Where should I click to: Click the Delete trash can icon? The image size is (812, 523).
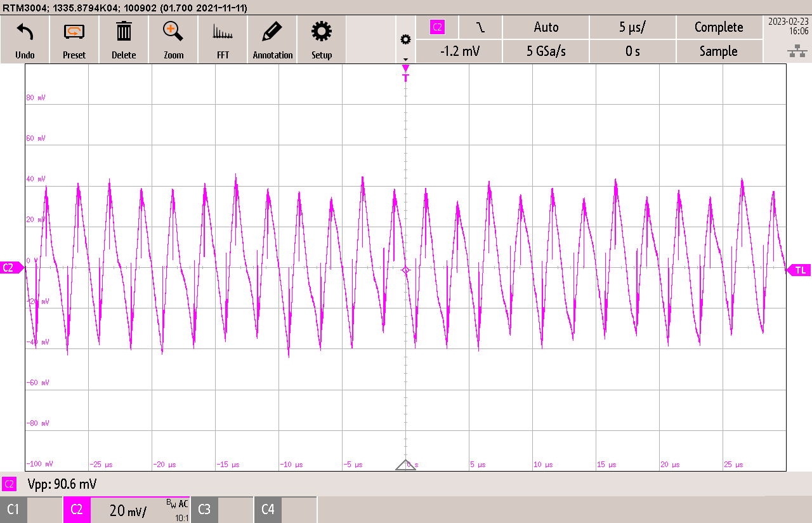[x=124, y=31]
